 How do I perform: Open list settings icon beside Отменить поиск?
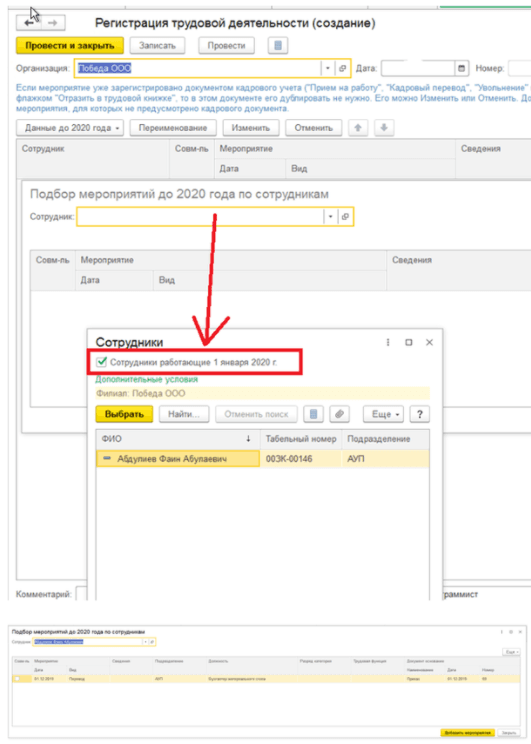pyautogui.click(x=313, y=414)
